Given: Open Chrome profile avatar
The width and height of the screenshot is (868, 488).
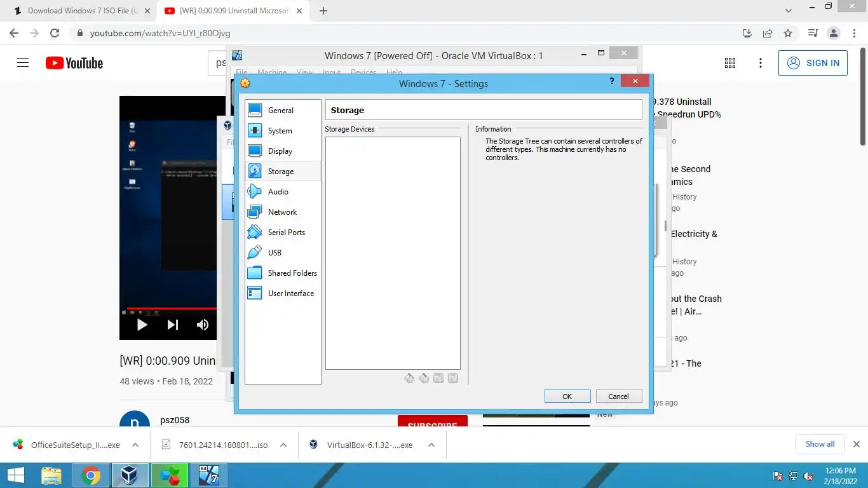Looking at the screenshot, I should [833, 33].
